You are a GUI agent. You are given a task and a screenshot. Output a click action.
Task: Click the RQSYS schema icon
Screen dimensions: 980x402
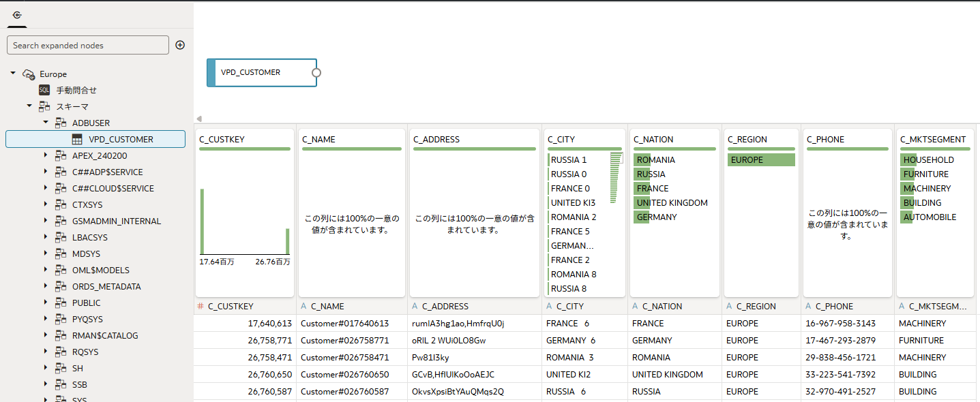61,352
